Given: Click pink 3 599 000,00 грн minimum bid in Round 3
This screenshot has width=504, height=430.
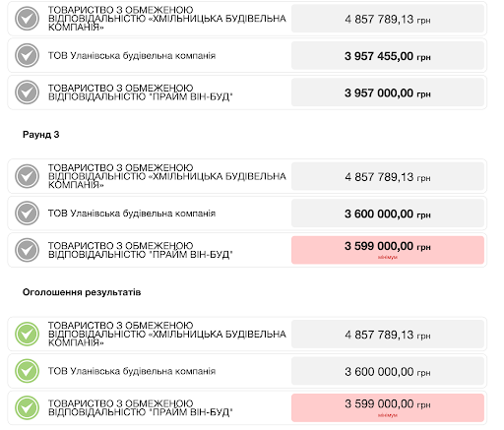Looking at the screenshot, I should (x=388, y=250).
